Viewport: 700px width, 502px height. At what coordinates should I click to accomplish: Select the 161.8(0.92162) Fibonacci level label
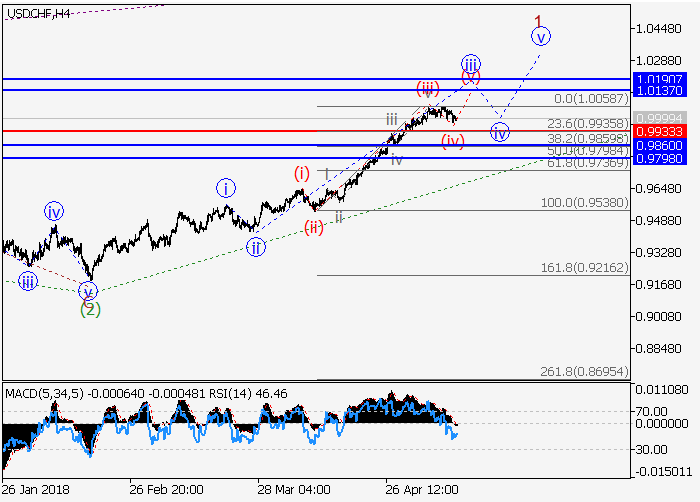[x=584, y=268]
